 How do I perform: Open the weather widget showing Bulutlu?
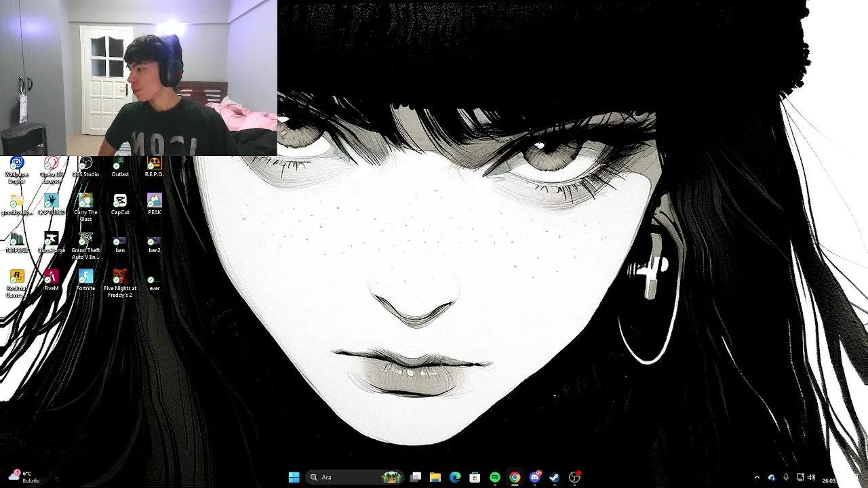pos(24,477)
